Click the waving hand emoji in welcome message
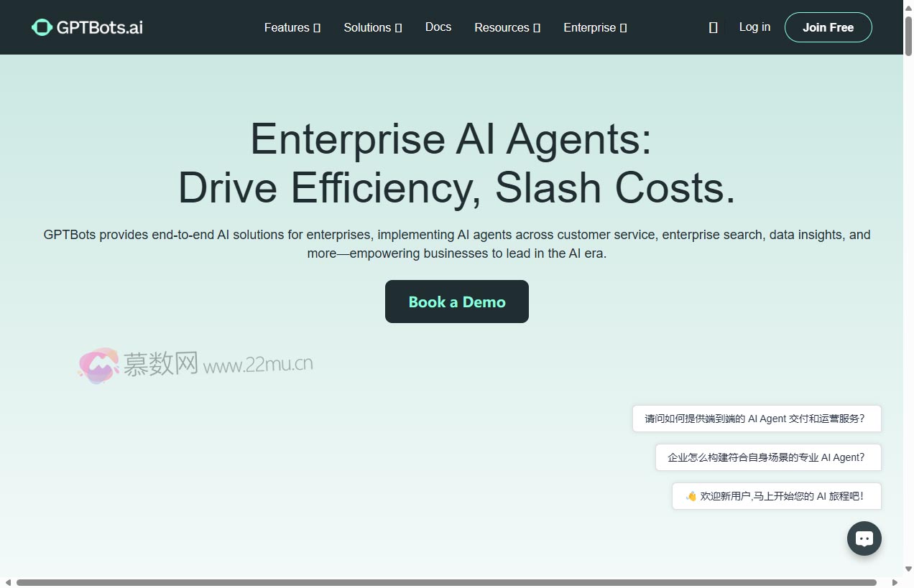Image resolution: width=914 pixels, height=588 pixels. (691, 495)
